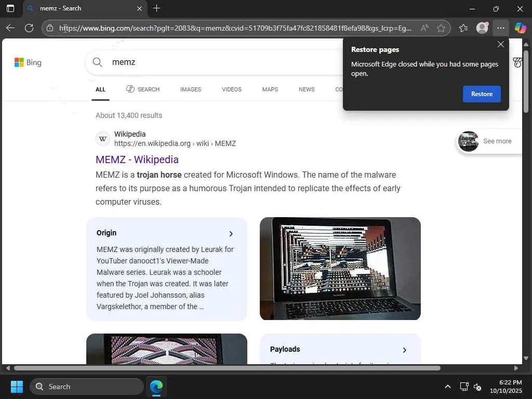
Task: Switch to the NEWS tab
Action: pos(307,89)
